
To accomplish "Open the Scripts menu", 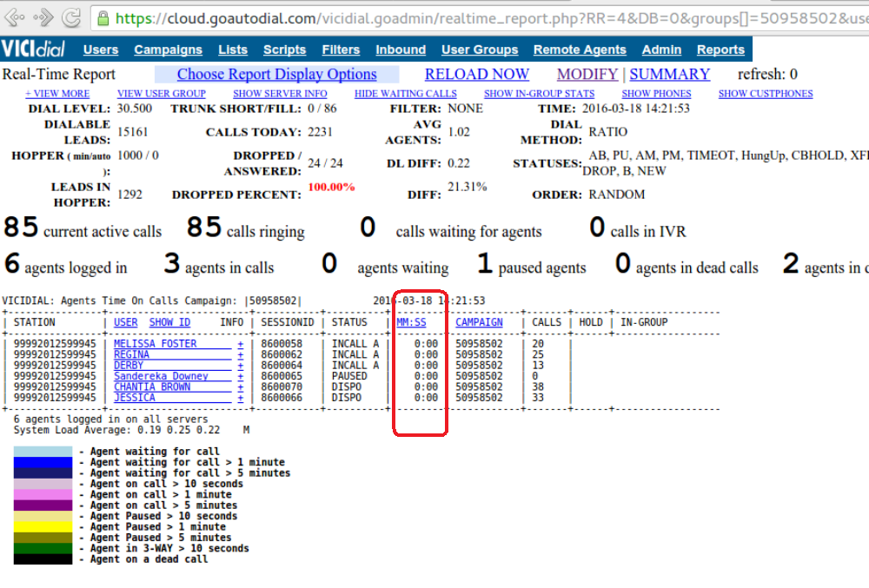I will (284, 50).
